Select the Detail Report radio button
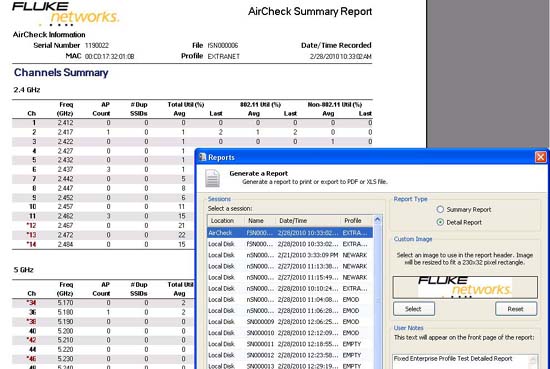 [440, 222]
